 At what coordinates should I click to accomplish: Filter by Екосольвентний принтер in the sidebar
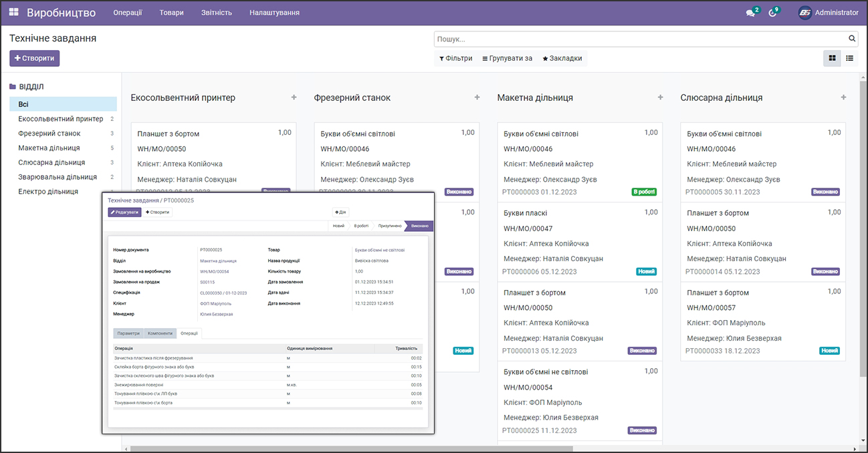63,119
